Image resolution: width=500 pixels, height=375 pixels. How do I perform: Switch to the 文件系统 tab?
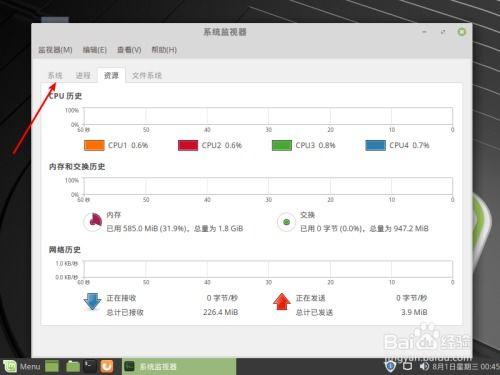pyautogui.click(x=147, y=76)
